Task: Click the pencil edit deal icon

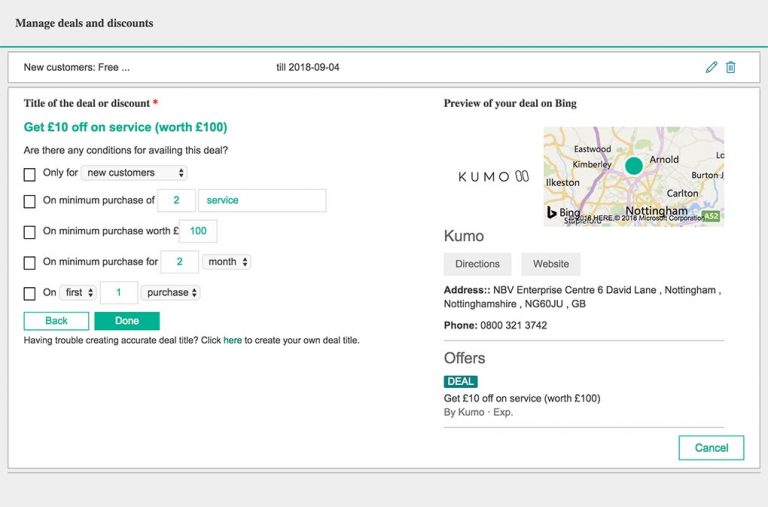Action: pyautogui.click(x=711, y=67)
